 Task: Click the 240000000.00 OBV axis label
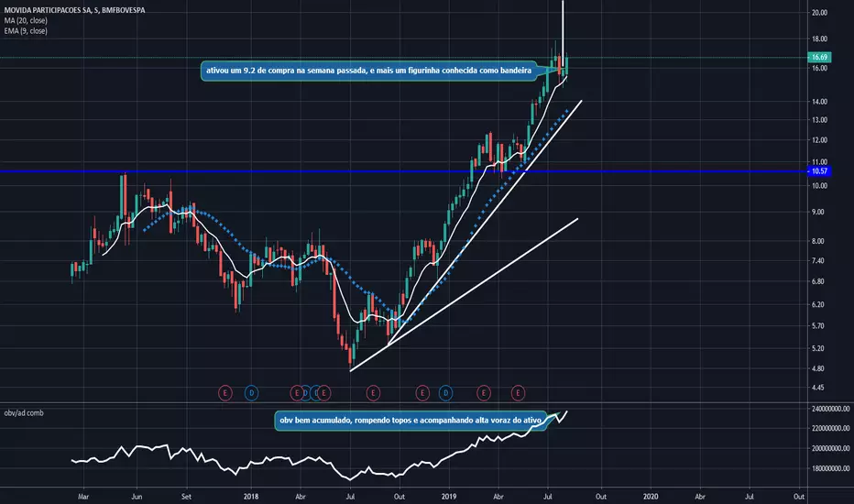click(x=830, y=409)
